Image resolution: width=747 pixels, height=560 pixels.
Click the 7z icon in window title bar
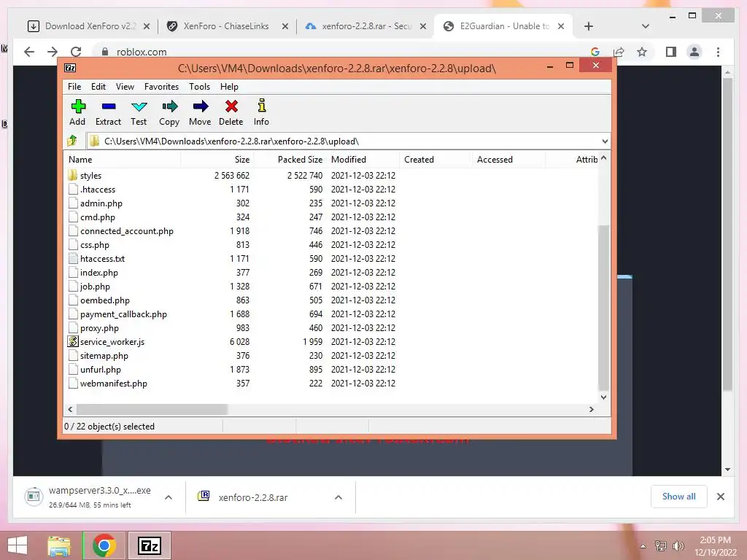70,68
